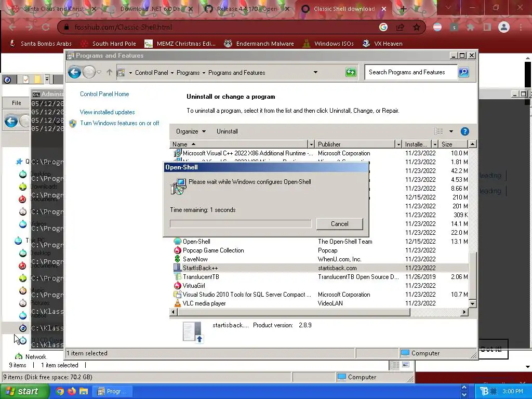Viewport: 532px width, 399px height.
Task: Click the Microsoft Visual C++ 2022 X86 icon
Action: pyautogui.click(x=178, y=153)
